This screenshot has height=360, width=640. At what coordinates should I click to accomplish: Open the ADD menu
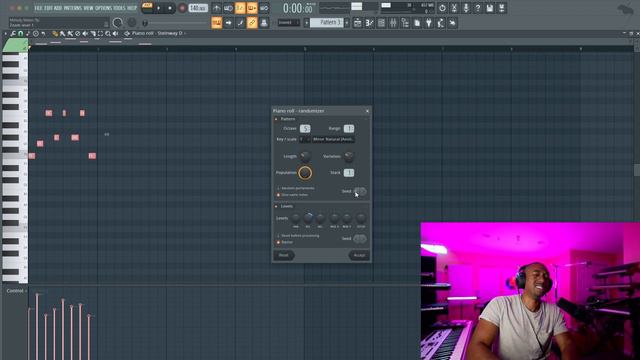tap(58, 8)
